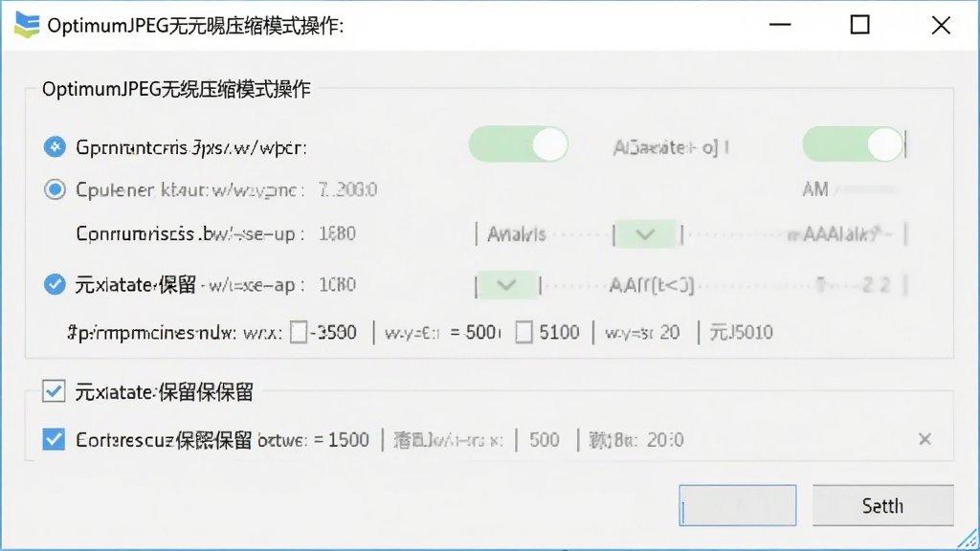Remove the Eortarescuz row with X icon

point(925,439)
